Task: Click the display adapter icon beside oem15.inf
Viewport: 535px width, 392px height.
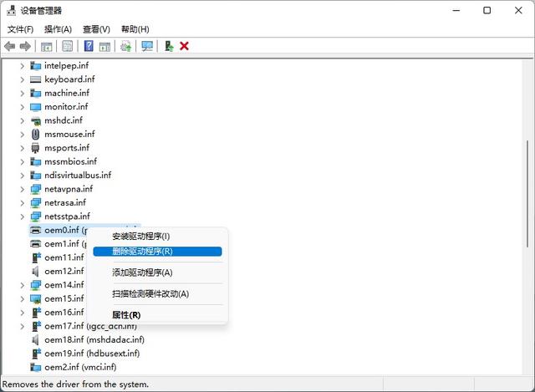Action: 35,299
